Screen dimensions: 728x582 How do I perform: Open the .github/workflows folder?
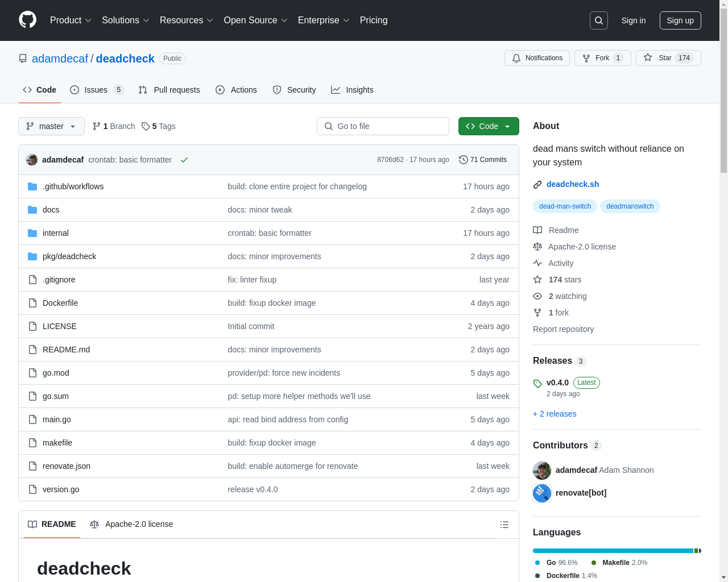point(73,186)
